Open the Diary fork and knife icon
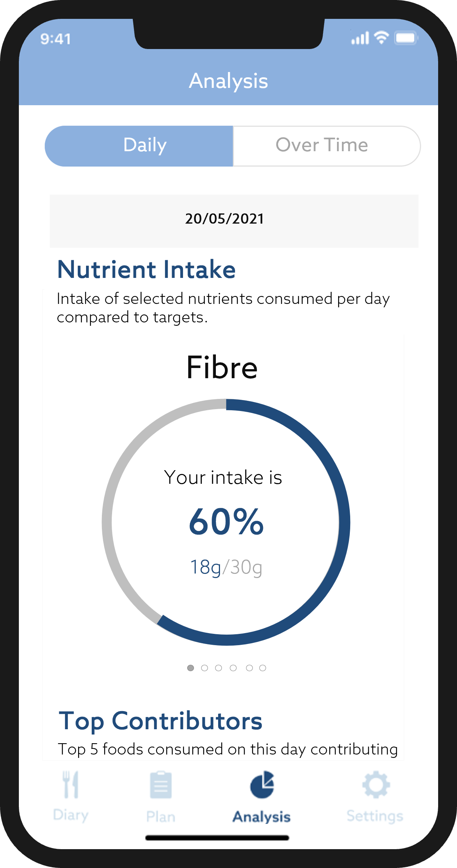 [x=71, y=785]
